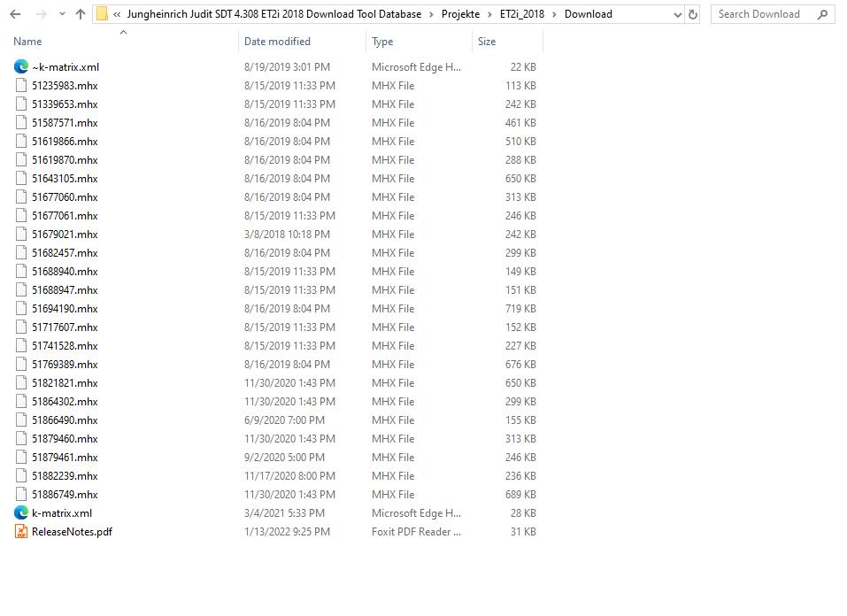
Task: Sort files by Type column
Action: [x=382, y=42]
